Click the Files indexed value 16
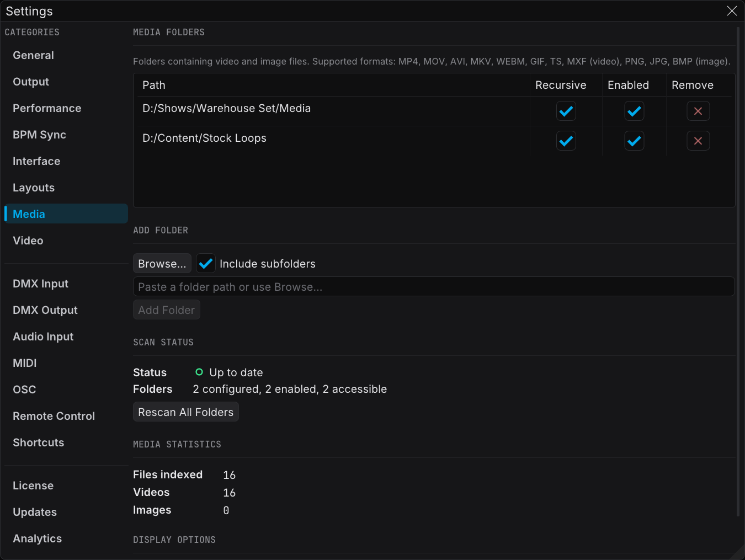Viewport: 745px width, 560px height. coord(230,475)
